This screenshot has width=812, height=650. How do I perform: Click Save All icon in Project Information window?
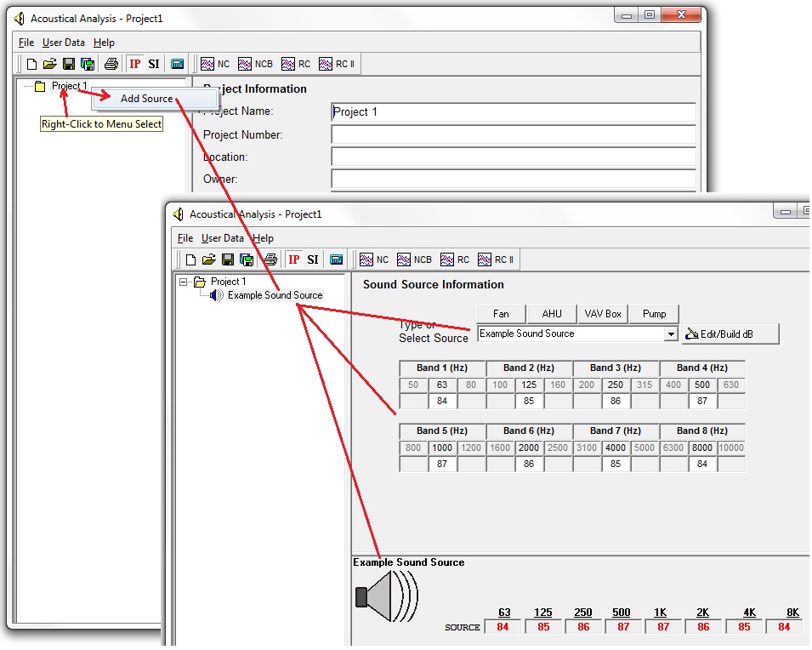pos(88,65)
